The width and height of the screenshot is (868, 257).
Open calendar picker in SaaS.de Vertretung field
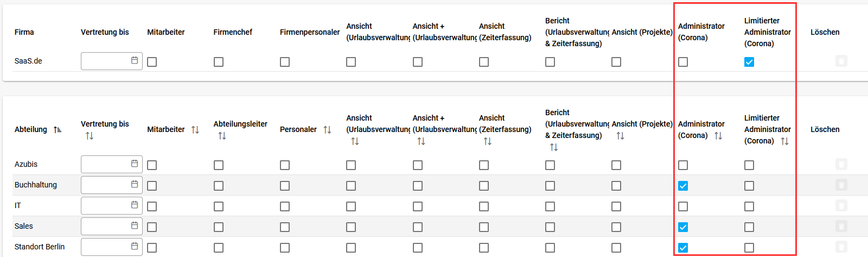point(135,60)
